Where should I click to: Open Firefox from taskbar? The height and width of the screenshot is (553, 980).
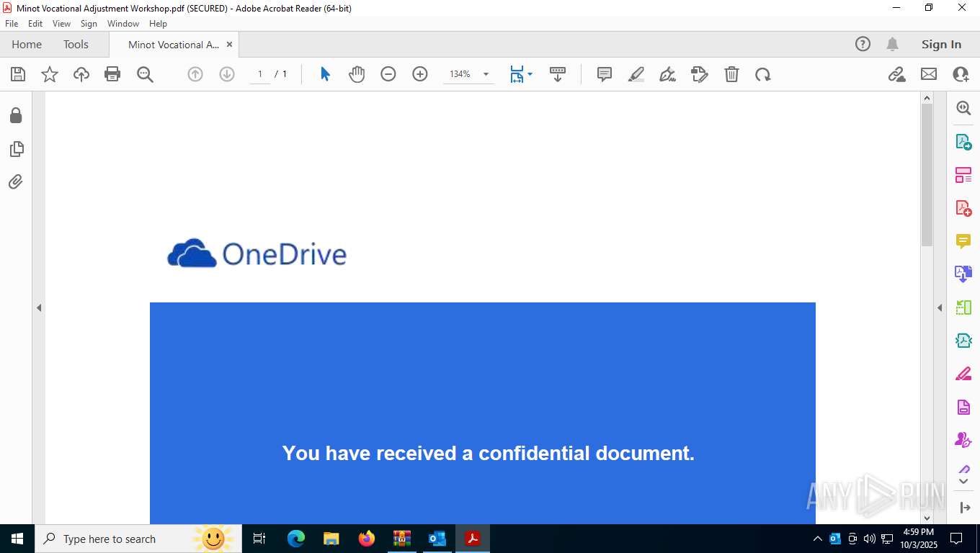[366, 539]
